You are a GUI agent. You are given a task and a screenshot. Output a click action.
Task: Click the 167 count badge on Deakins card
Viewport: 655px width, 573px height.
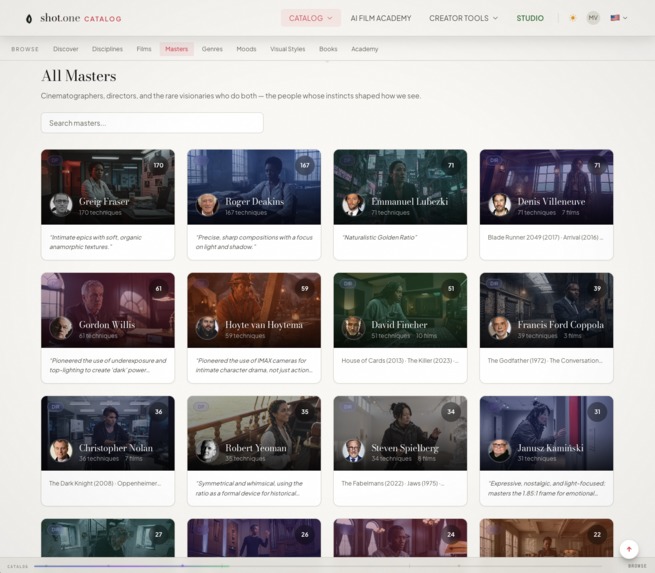pos(305,165)
